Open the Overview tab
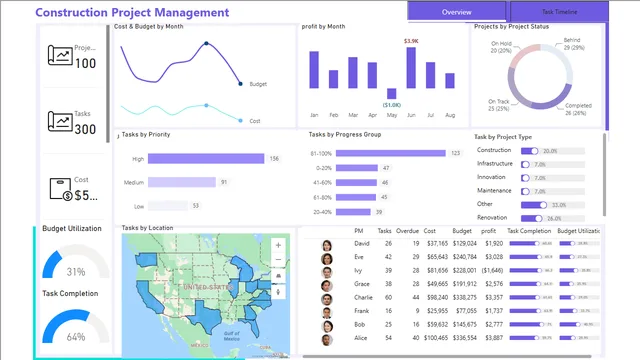The image size is (640, 360). (456, 12)
